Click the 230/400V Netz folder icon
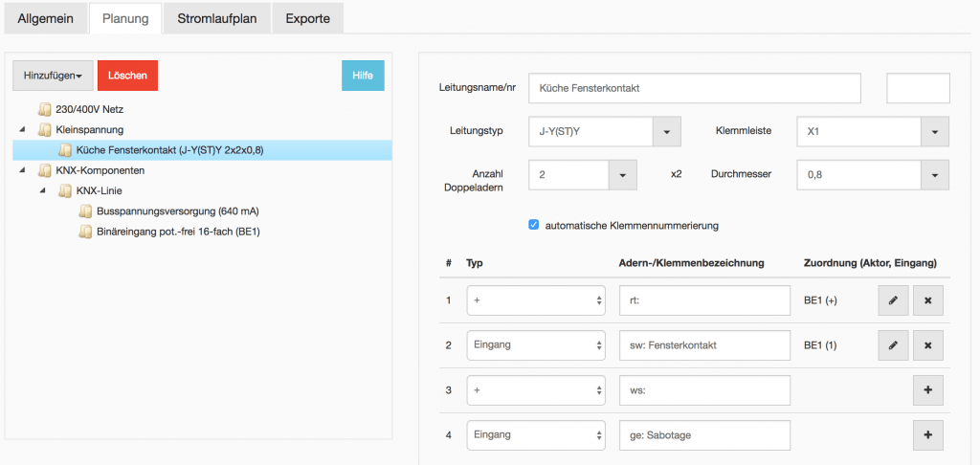 (x=44, y=109)
